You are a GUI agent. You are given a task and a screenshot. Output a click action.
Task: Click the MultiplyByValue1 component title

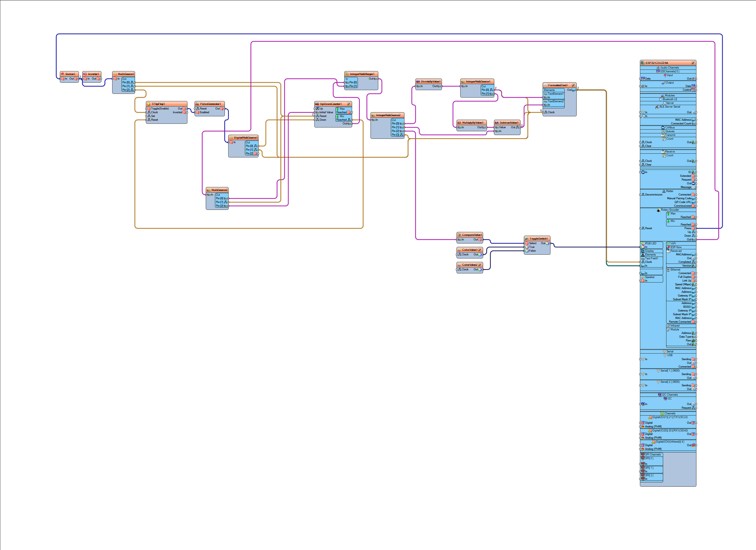(x=473, y=122)
